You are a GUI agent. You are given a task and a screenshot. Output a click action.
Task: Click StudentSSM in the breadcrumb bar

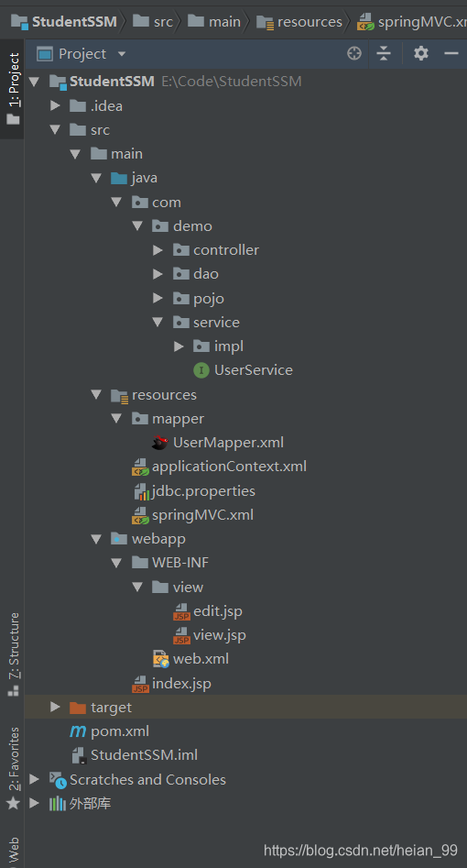click(x=74, y=22)
